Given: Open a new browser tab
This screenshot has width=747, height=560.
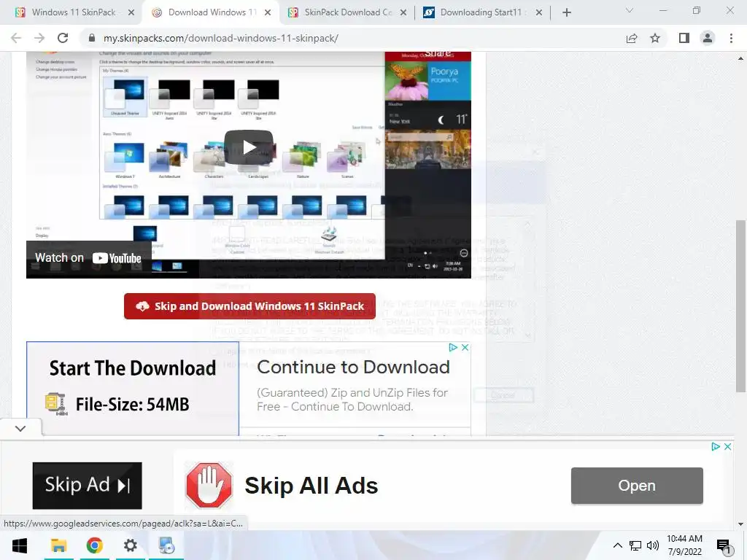Looking at the screenshot, I should 566,12.
